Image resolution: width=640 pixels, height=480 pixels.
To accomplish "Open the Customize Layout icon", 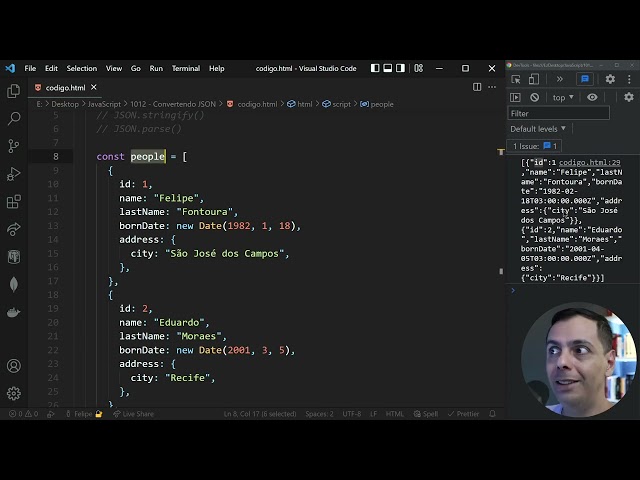I will tap(419, 68).
